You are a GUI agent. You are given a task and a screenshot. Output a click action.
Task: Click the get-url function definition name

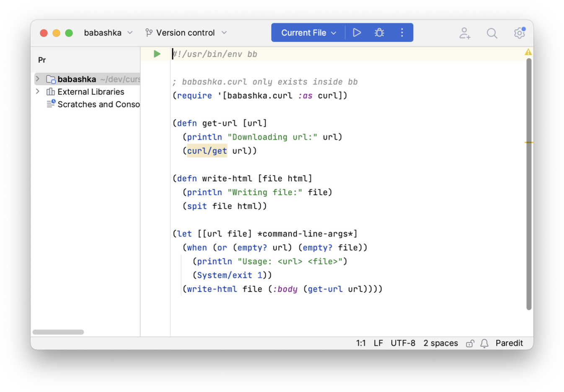pyautogui.click(x=220, y=123)
